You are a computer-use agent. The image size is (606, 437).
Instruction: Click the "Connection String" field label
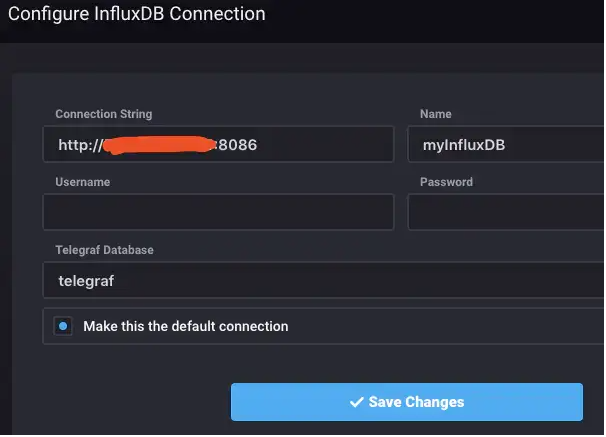coord(104,114)
